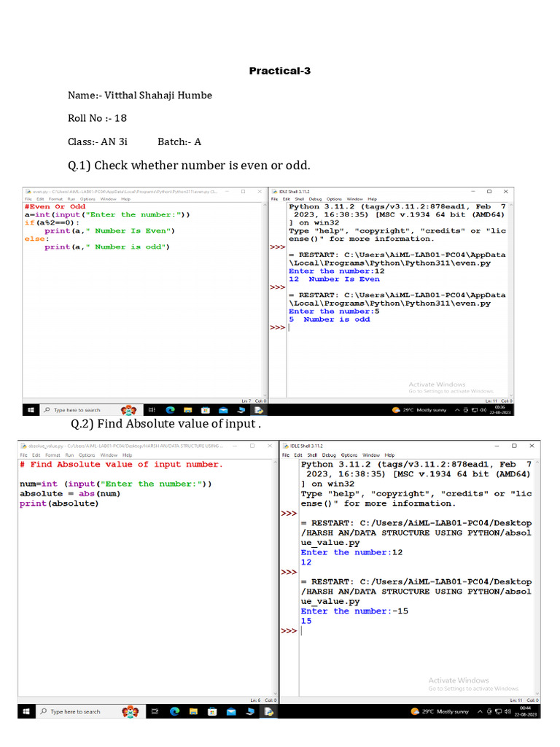
Task: Click the Python IDLE icon in Q.1 taskbar
Action: point(257,410)
